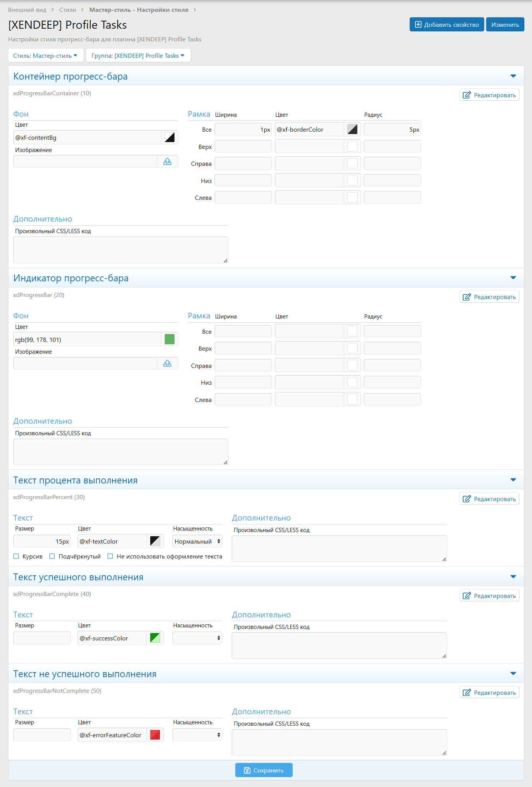Open color picker for @xf-errorFeatureColor
The height and width of the screenshot is (787, 532).
[155, 735]
